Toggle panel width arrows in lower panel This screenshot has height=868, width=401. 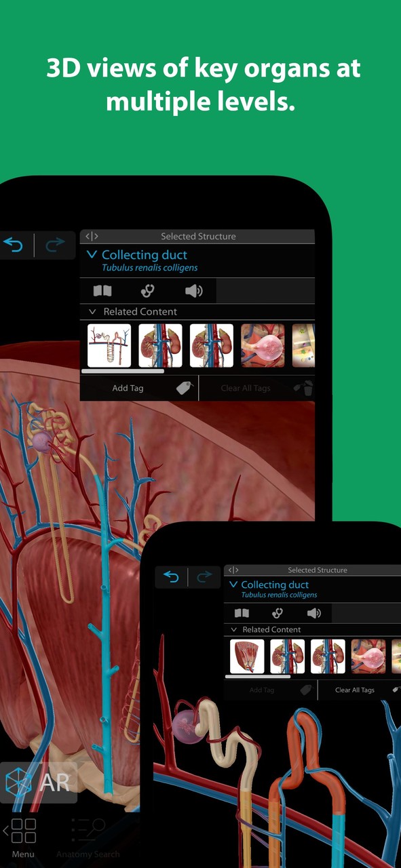click(233, 570)
